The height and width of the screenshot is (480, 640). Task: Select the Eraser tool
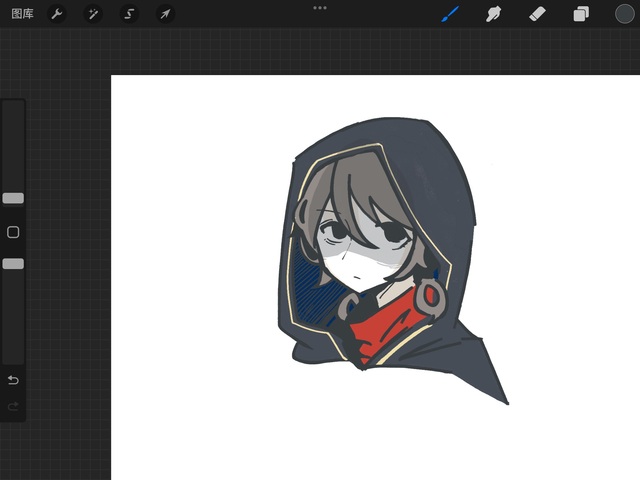(x=537, y=14)
